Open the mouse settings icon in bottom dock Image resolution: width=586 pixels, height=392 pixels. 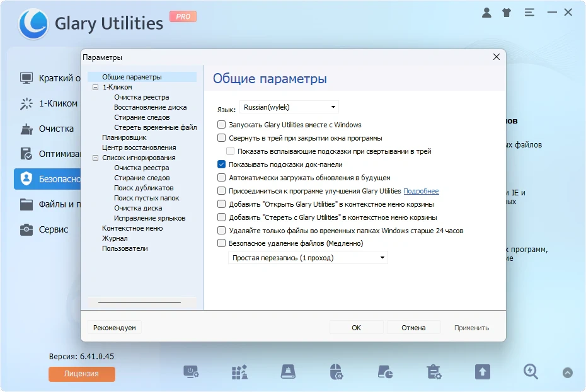click(x=336, y=372)
